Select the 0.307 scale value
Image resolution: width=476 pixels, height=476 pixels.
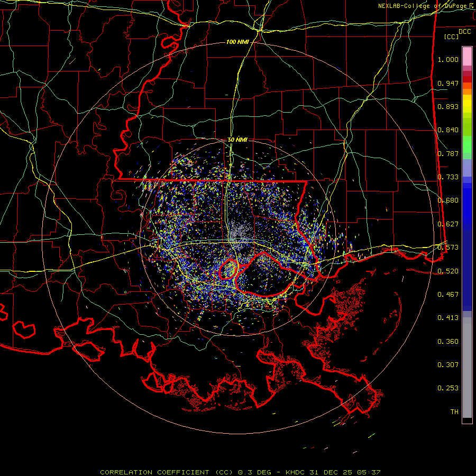click(448, 365)
